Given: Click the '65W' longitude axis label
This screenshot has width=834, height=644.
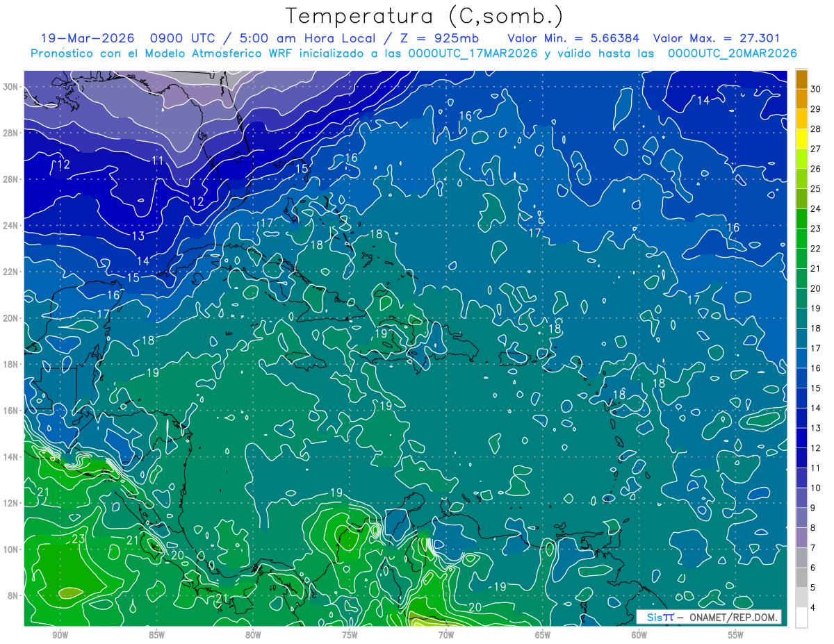Looking at the screenshot, I should (543, 635).
